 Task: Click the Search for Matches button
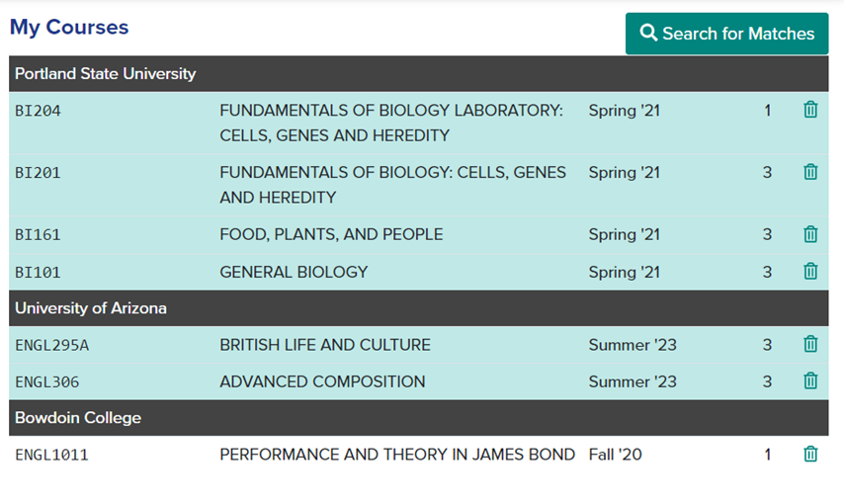click(726, 34)
